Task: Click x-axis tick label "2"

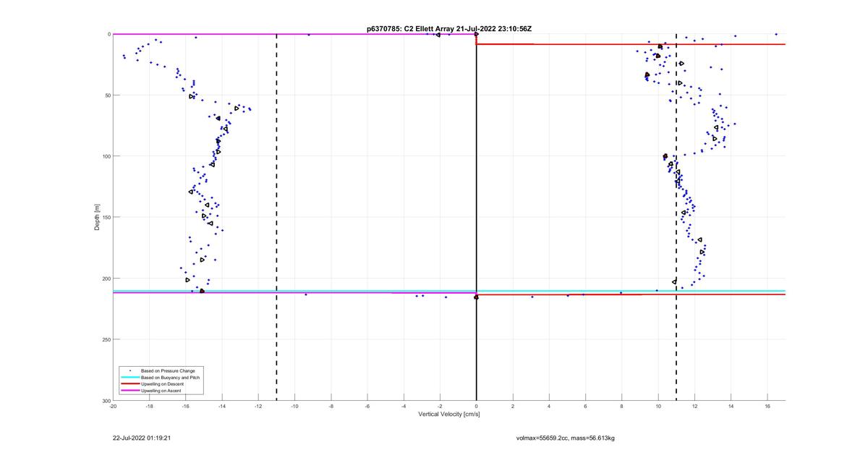Action: [513, 406]
